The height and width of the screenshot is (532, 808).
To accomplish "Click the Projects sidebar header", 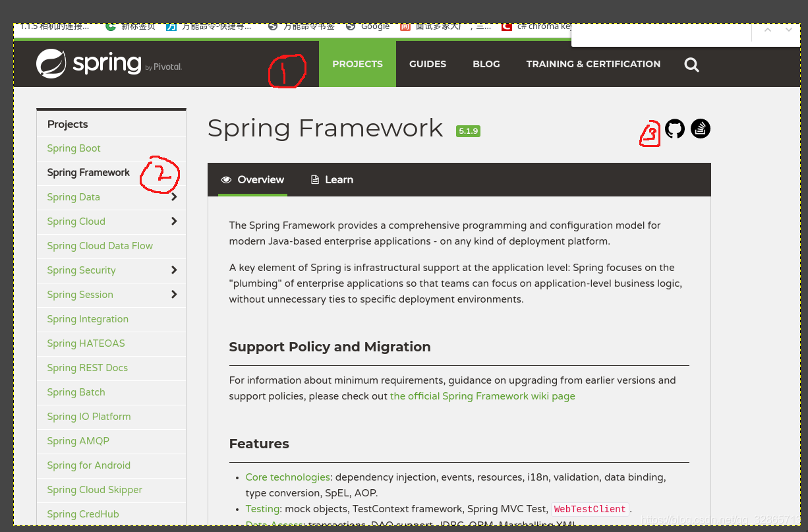I will click(x=67, y=124).
